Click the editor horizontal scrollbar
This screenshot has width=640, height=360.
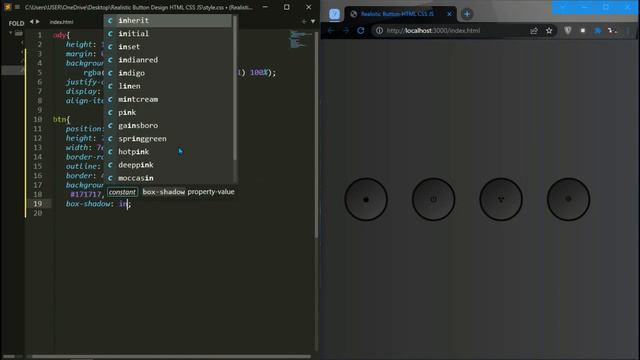(x=171, y=356)
